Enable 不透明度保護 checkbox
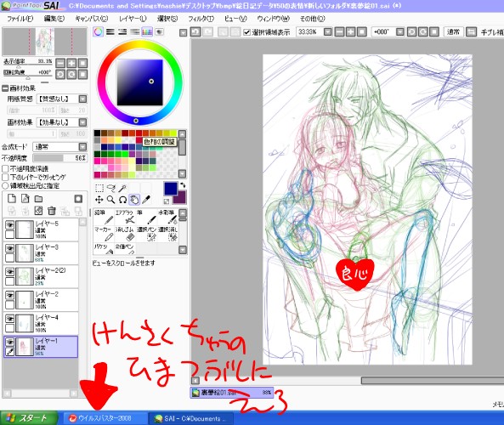504x425 pixels. [x=5, y=168]
